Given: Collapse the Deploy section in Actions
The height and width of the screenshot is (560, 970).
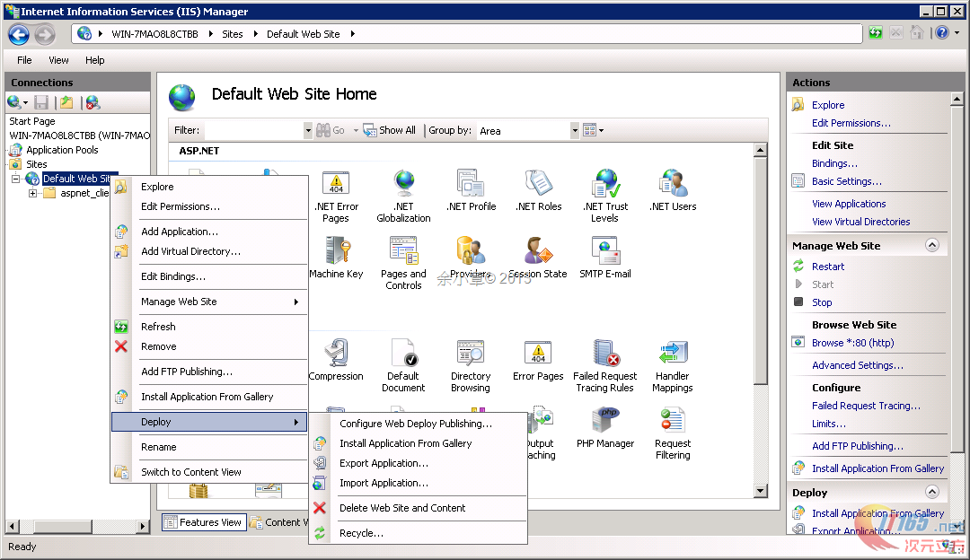Looking at the screenshot, I should (x=931, y=492).
